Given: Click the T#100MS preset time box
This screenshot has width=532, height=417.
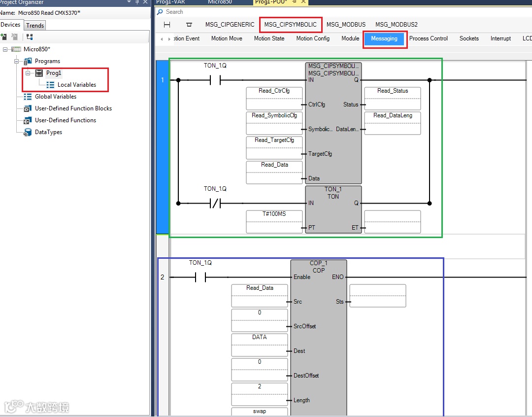Looking at the screenshot, I should click(274, 222).
